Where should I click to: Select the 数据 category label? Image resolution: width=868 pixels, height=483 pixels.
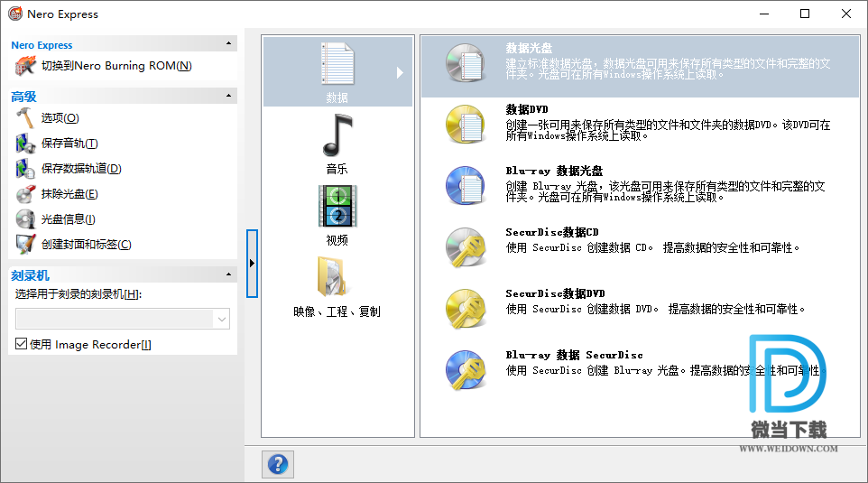pyautogui.click(x=337, y=98)
